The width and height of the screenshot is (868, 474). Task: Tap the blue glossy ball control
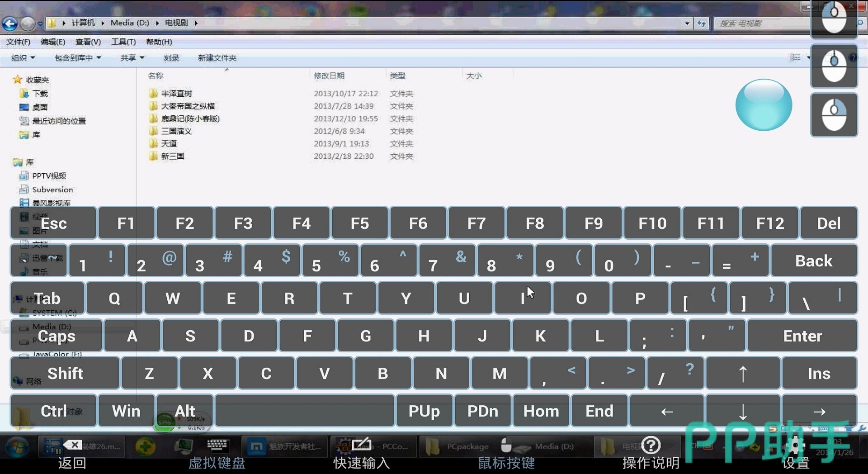click(x=764, y=105)
